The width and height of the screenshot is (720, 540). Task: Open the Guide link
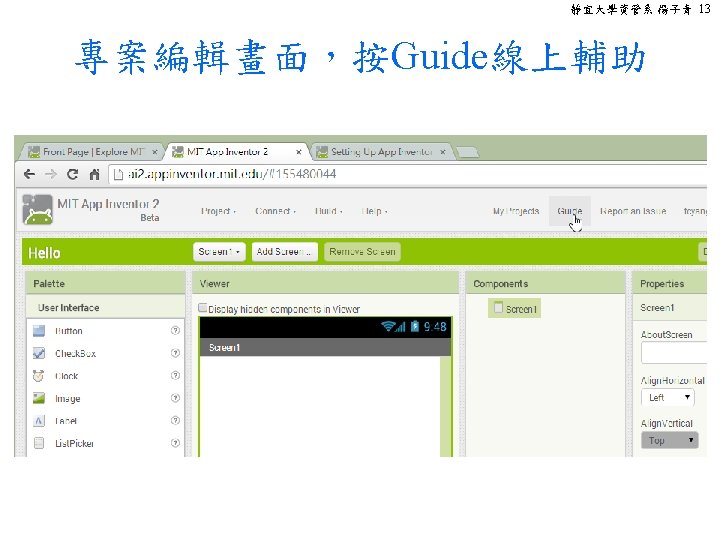(x=569, y=211)
